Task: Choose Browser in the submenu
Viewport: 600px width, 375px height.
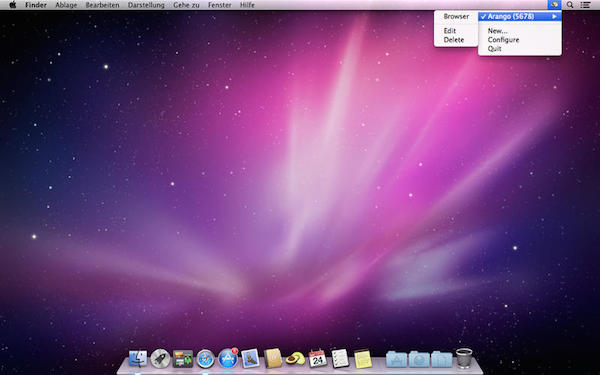Action: [x=456, y=16]
